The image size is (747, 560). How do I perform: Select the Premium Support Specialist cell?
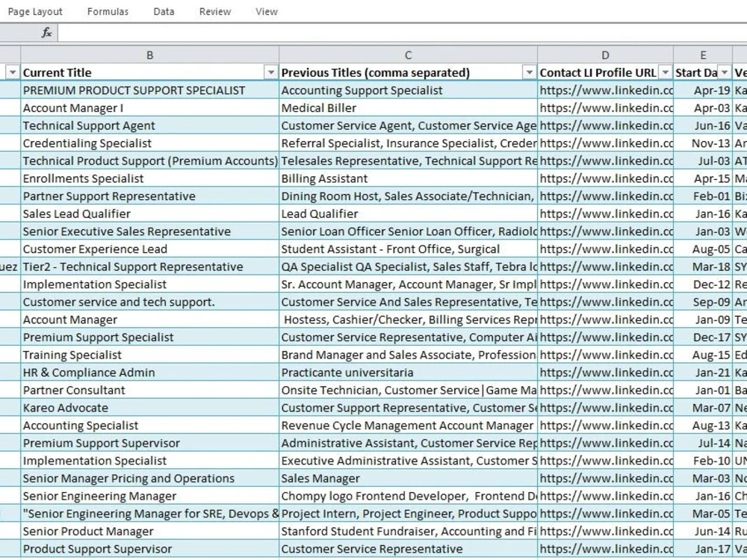pyautogui.click(x=149, y=337)
